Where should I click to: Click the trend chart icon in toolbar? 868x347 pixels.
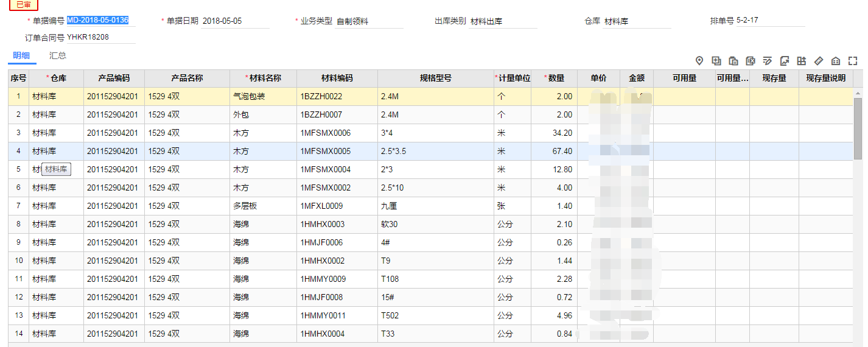pyautogui.click(x=785, y=61)
